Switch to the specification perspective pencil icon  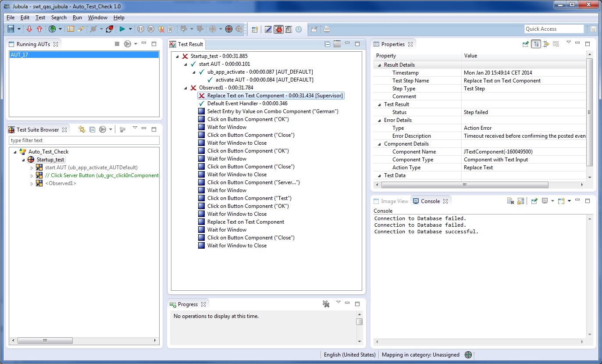(268, 29)
